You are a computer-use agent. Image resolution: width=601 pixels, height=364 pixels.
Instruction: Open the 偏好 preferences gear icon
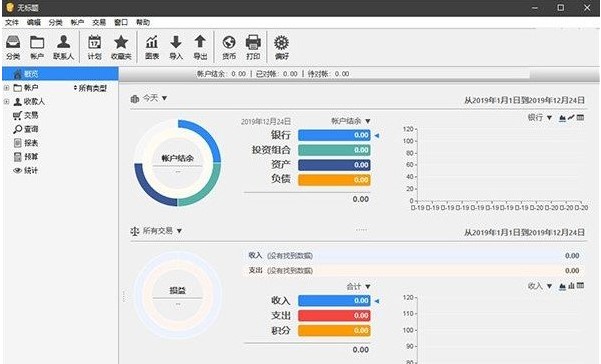pos(281,47)
